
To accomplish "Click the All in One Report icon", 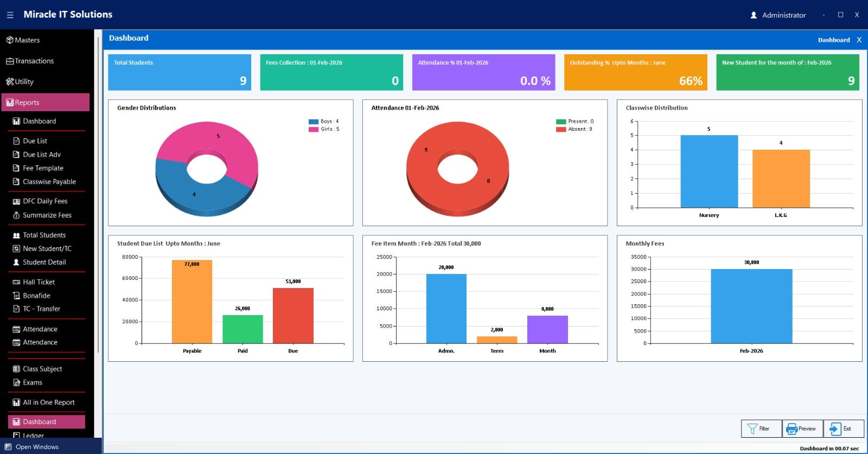I will (16, 402).
